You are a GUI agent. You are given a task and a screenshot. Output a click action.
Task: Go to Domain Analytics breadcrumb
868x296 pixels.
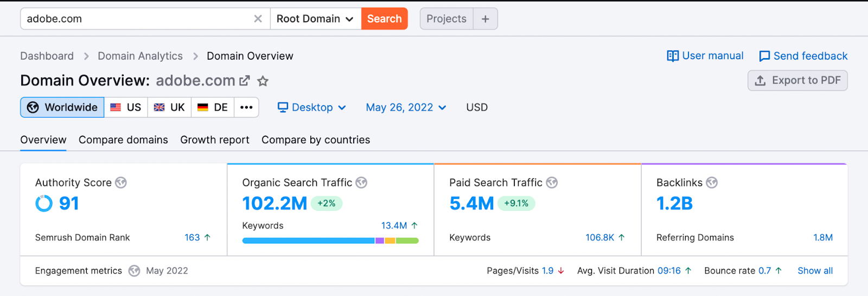(140, 56)
